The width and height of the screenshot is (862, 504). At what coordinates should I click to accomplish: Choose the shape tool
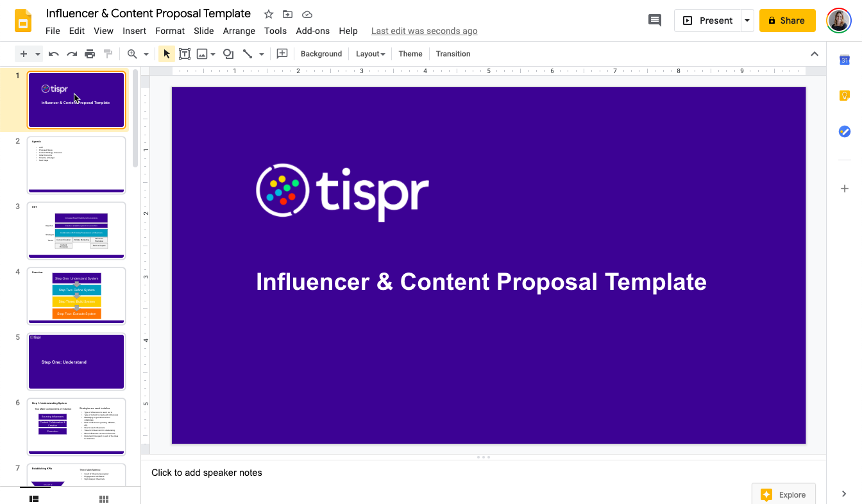pyautogui.click(x=228, y=54)
